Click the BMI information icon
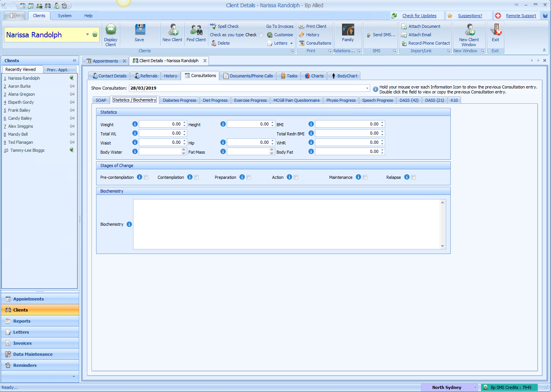Screen dimensions: 551x392 311,124
